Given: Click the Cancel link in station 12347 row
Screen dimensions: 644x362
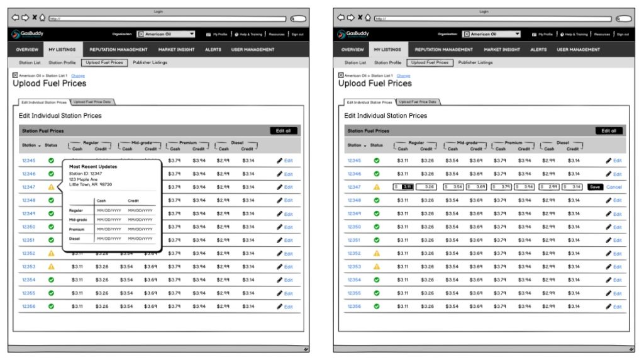Looking at the screenshot, I should [614, 187].
